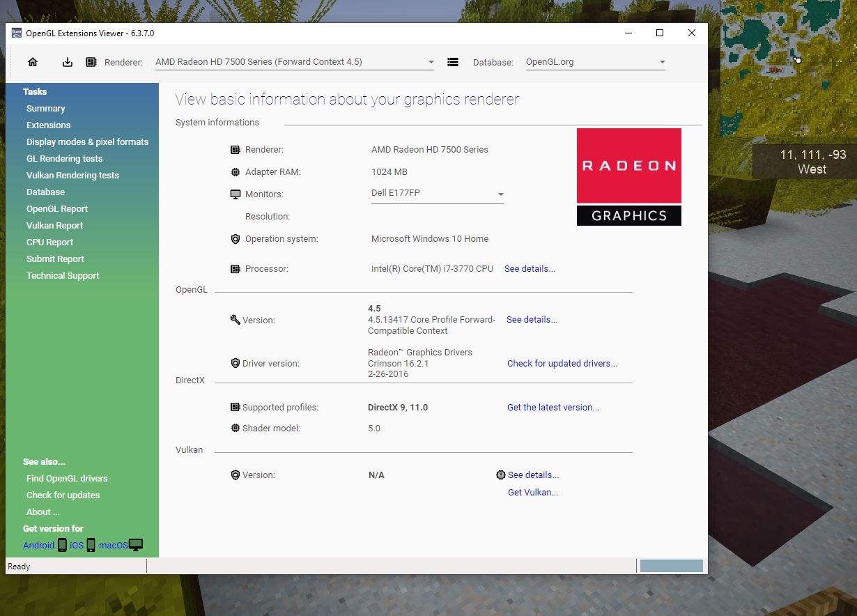Select Extensions in the Tasks sidebar
The width and height of the screenshot is (857, 616).
coord(48,125)
